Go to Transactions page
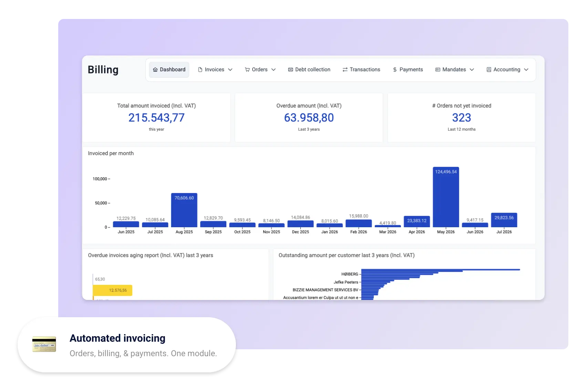 pos(361,70)
